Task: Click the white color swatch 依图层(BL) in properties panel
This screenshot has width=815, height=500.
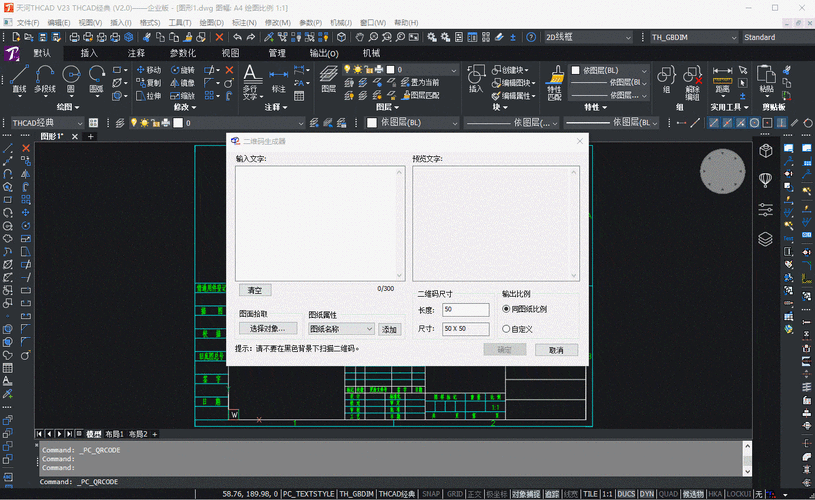Action: pos(575,70)
